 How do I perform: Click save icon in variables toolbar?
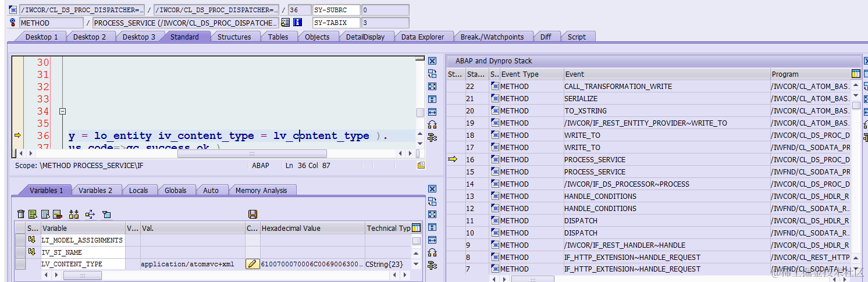click(252, 215)
